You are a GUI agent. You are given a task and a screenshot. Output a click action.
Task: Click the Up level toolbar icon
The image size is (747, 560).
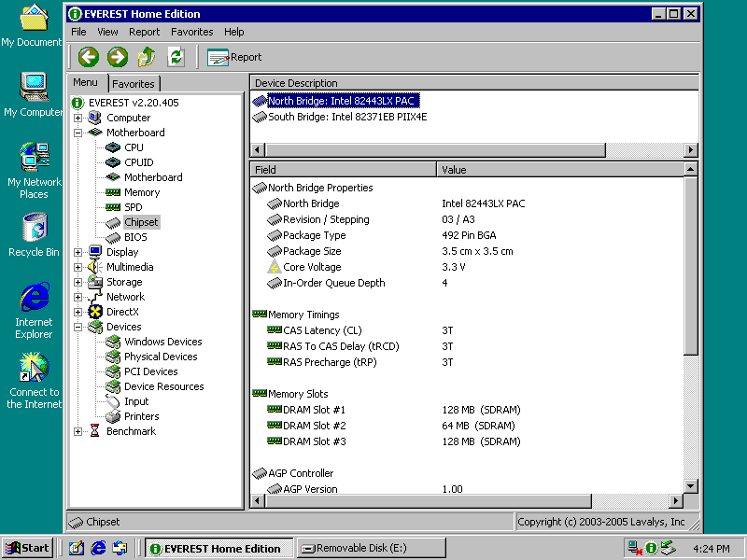[147, 57]
